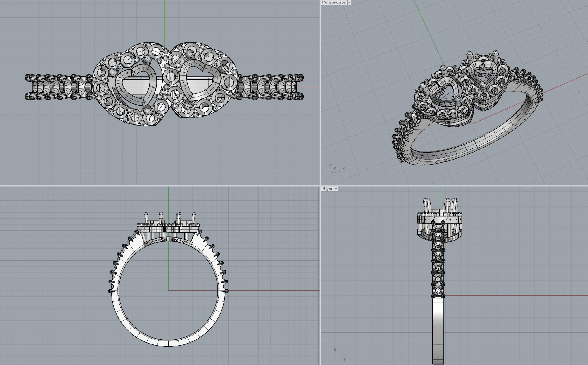Open the Right viewport dropdown arrow
The height and width of the screenshot is (365, 588).
[336, 189]
